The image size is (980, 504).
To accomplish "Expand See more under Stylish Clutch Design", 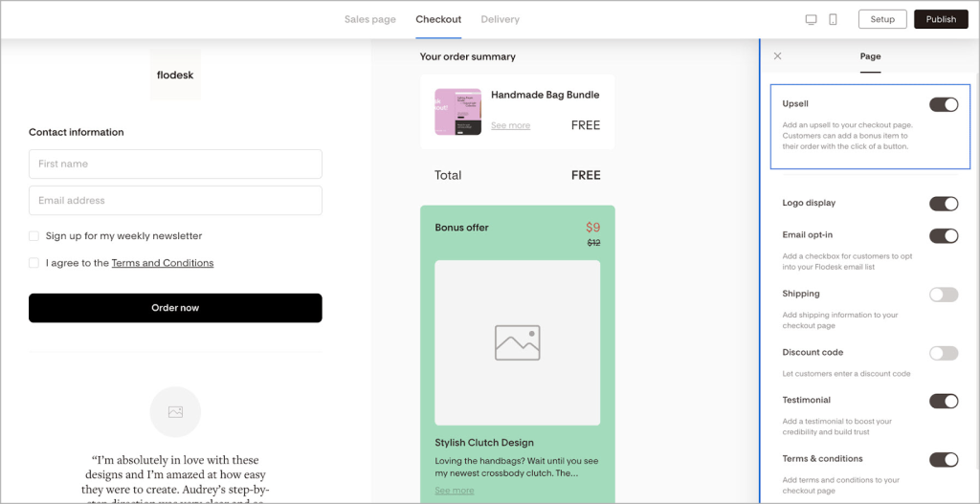I will coord(454,491).
